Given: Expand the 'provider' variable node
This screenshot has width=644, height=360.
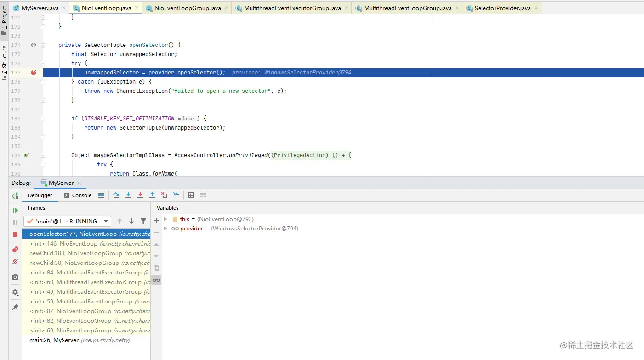Looking at the screenshot, I should (165, 229).
